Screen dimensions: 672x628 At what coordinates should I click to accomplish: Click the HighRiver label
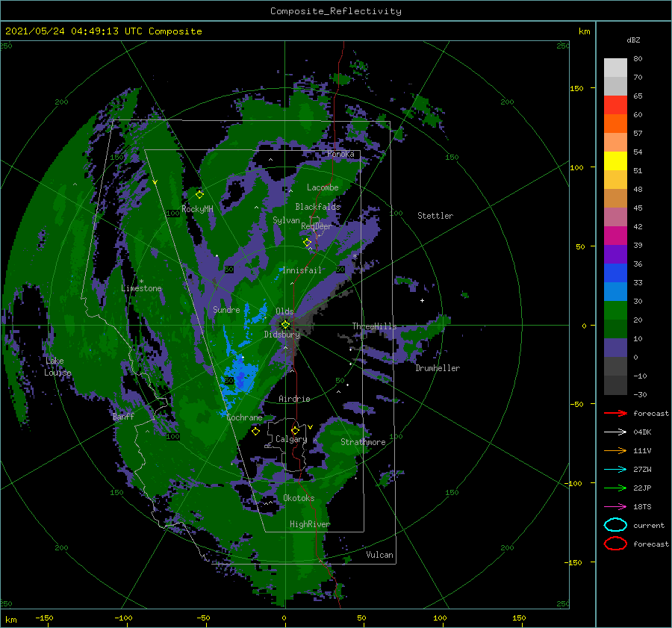point(310,524)
